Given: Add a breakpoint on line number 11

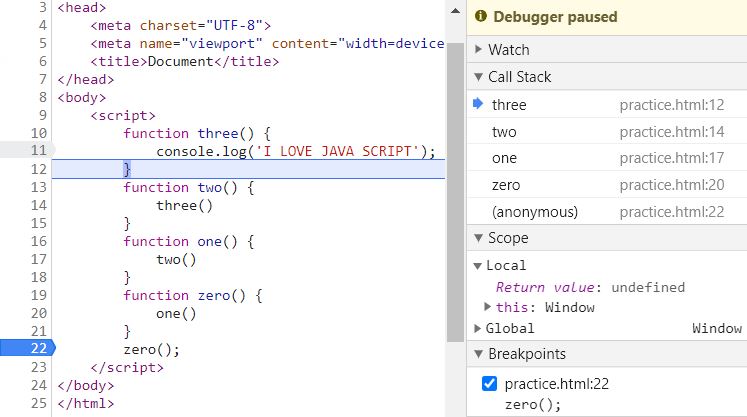Looking at the screenshot, I should (x=39, y=151).
